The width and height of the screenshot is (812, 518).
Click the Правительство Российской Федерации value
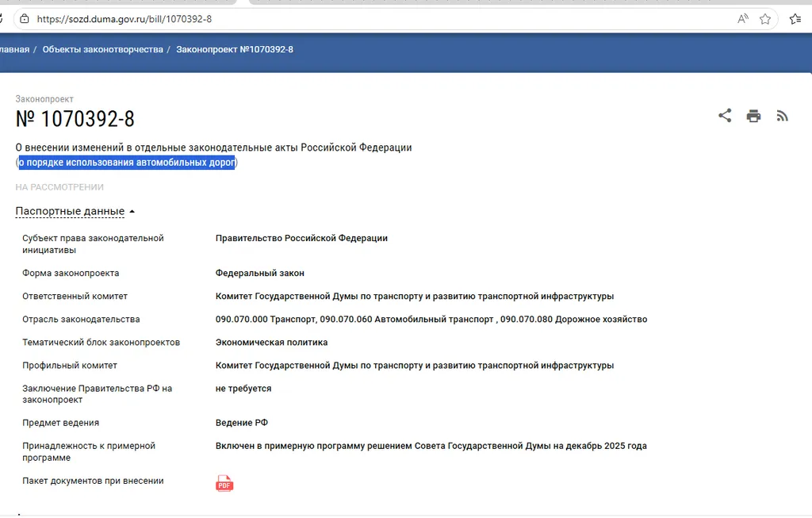(301, 238)
